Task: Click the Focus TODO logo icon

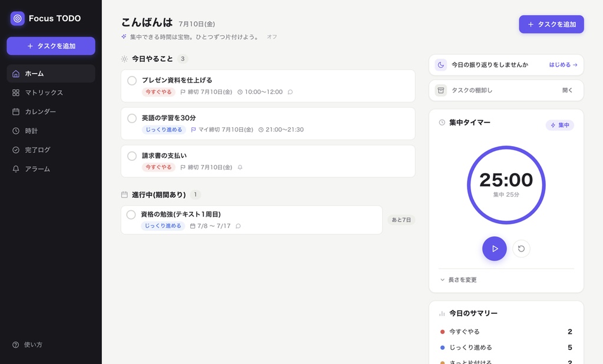Action: click(x=17, y=18)
